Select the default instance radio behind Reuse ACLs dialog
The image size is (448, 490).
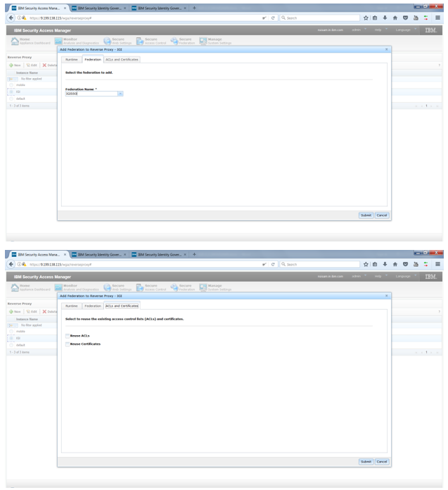[11, 345]
